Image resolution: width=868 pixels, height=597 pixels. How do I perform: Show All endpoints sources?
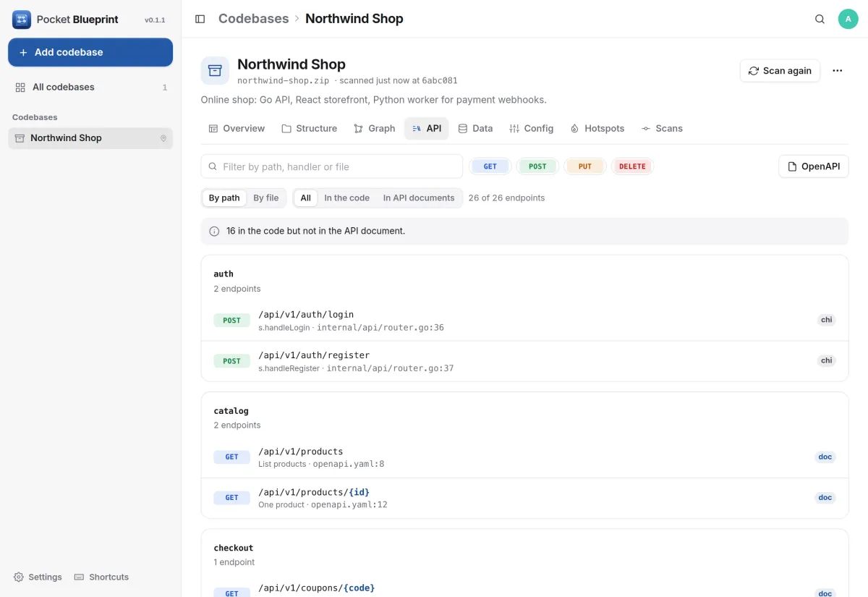[x=306, y=198]
